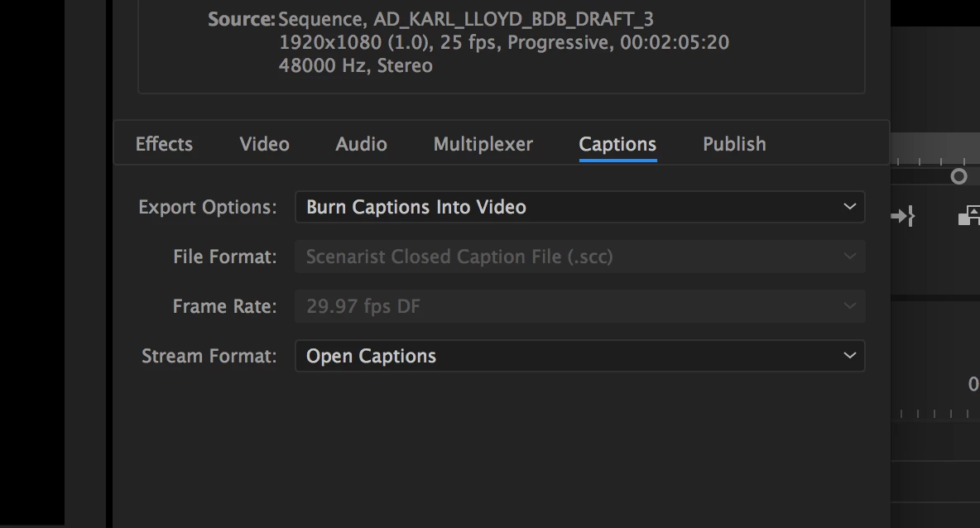Click the "Export Options:" label
Viewport: 980px width, 528px height.
coord(208,207)
